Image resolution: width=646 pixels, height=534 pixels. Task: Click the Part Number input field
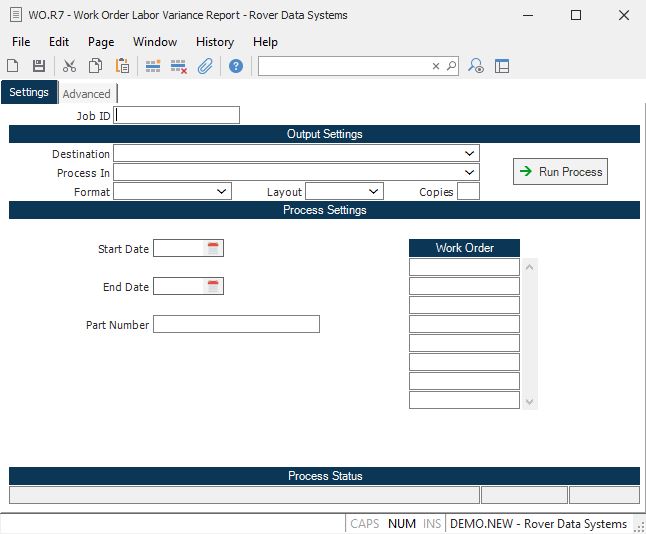(x=236, y=324)
